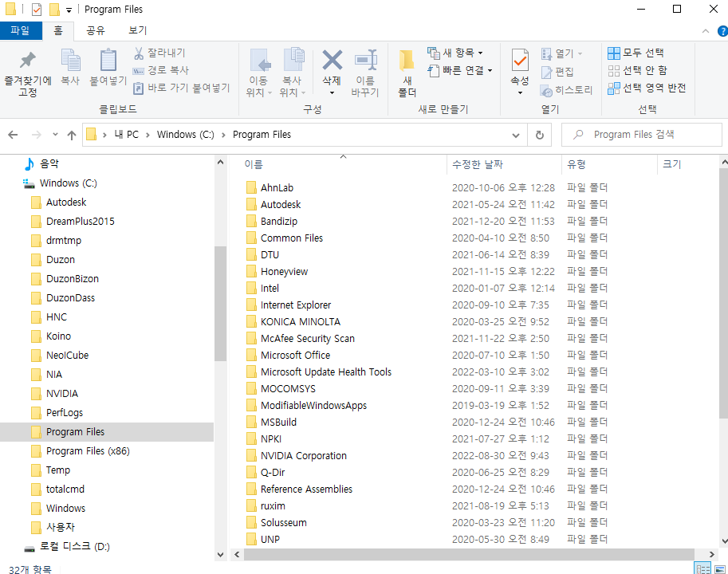Sort by Size (크기) column header
Viewport: 728px width, 574px height.
pyautogui.click(x=671, y=164)
